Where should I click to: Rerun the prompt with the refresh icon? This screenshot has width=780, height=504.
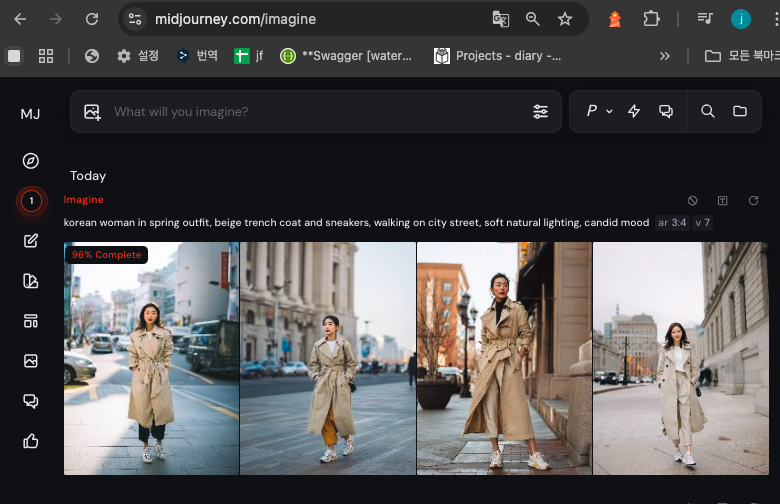click(753, 201)
